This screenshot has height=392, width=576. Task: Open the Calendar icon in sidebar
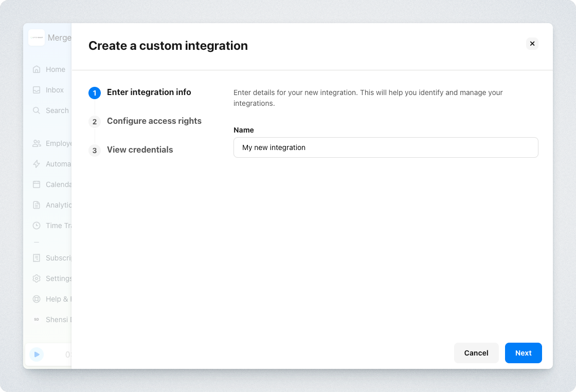37,184
